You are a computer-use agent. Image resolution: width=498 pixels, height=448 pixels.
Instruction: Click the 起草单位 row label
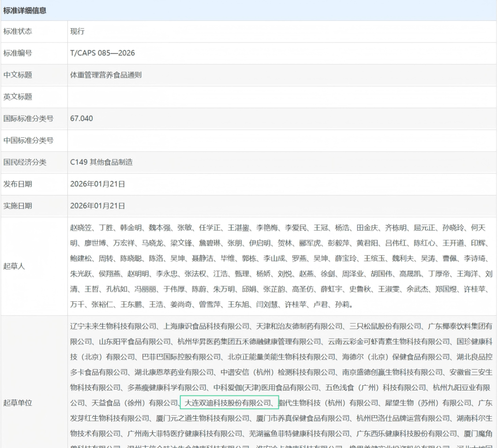coord(18,403)
